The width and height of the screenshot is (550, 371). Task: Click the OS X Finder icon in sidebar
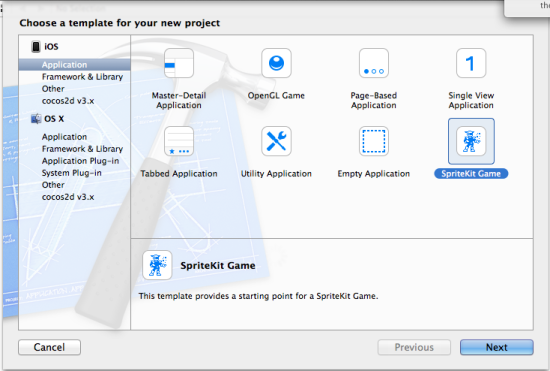(x=36, y=119)
